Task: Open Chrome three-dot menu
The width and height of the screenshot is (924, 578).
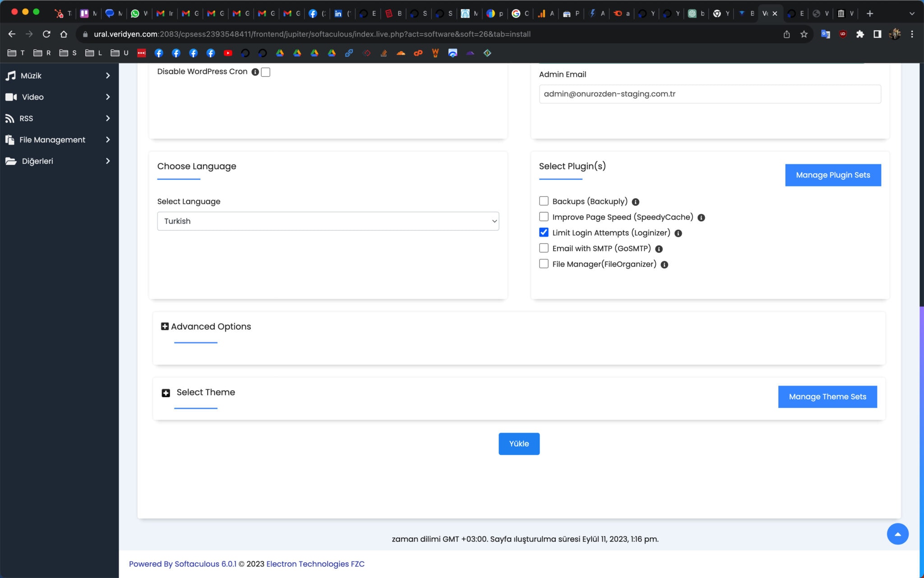Action: (x=912, y=34)
